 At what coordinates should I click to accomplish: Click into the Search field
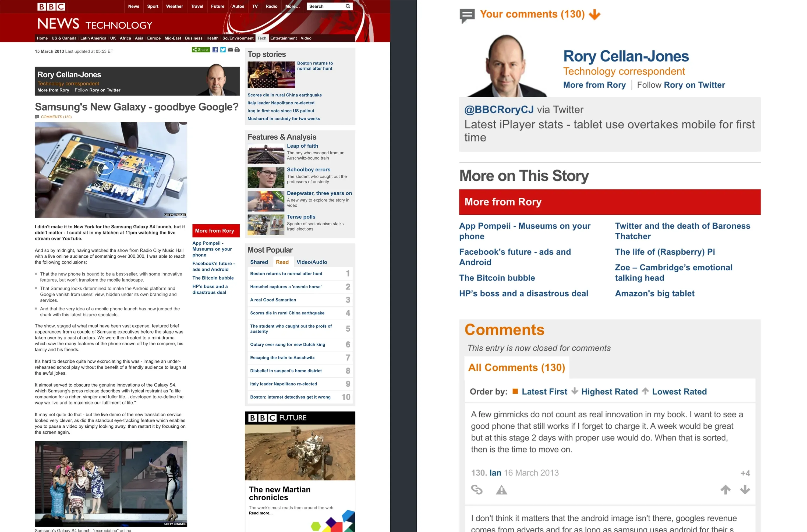tap(325, 6)
